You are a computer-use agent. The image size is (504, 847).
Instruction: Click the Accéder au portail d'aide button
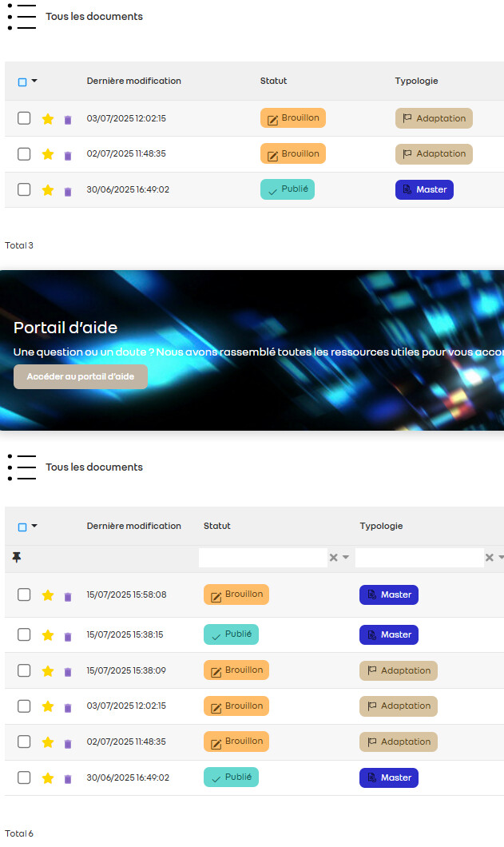tap(81, 376)
